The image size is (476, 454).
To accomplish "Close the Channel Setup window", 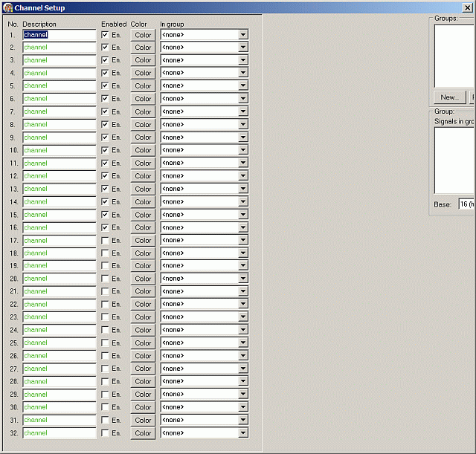I will (x=467, y=7).
